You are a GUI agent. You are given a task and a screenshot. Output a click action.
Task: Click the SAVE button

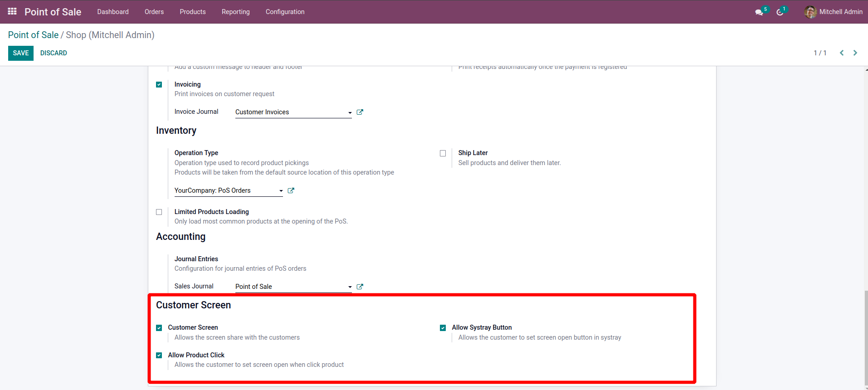[x=21, y=53]
